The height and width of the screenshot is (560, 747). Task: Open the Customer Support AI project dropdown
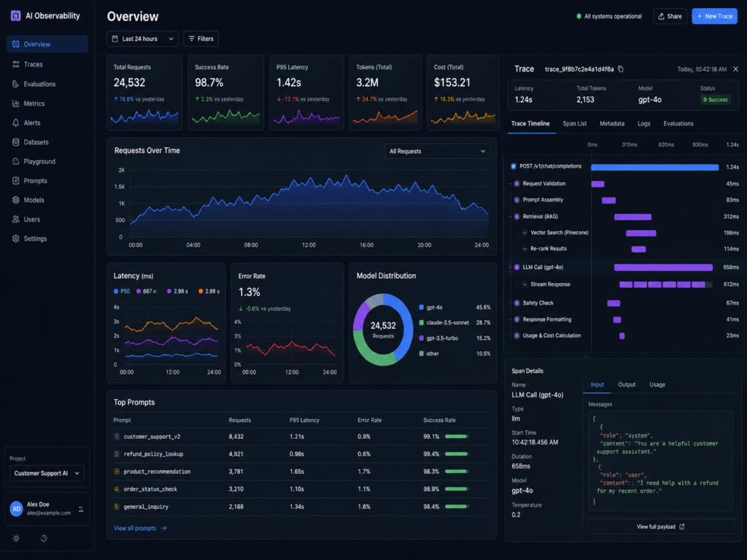(x=47, y=473)
